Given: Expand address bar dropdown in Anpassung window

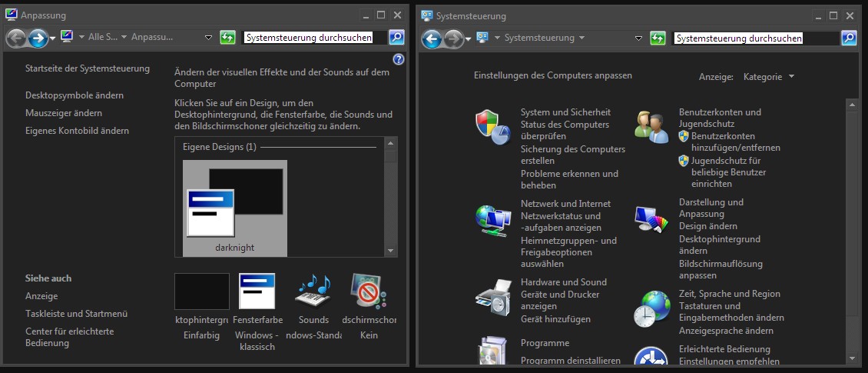Looking at the screenshot, I should 209,38.
